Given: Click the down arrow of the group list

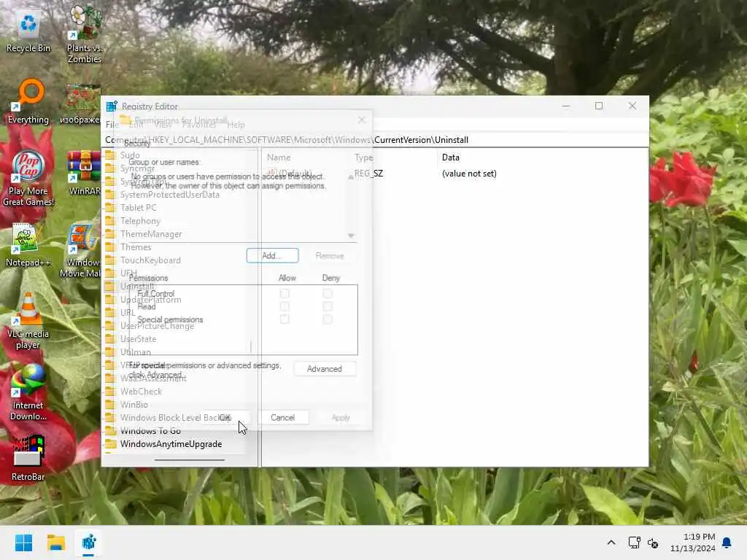Looking at the screenshot, I should pos(351,236).
